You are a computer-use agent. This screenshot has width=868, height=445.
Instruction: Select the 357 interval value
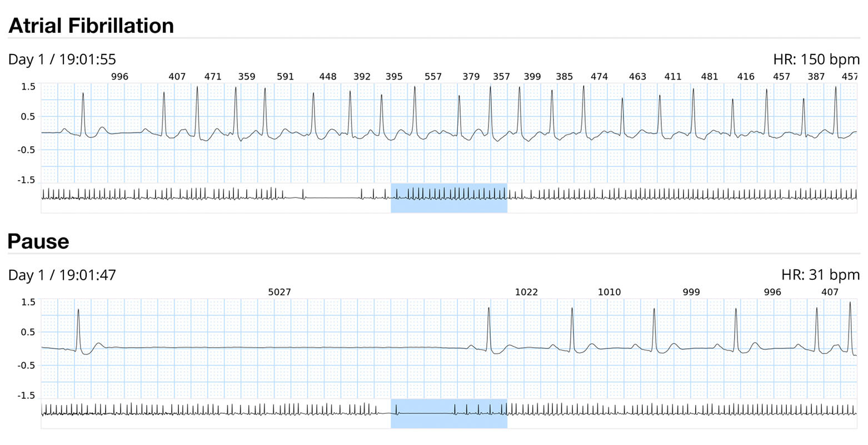coord(501,77)
